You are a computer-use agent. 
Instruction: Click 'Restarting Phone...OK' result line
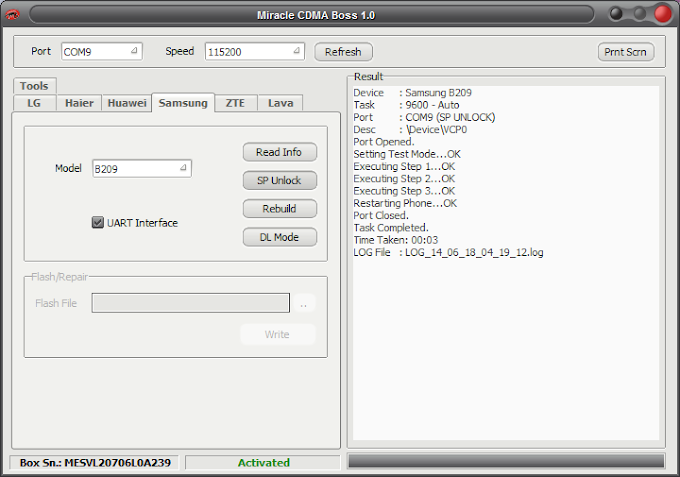point(405,203)
